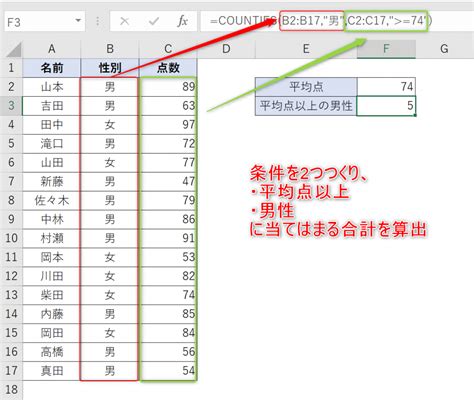Image resolution: width=474 pixels, height=400 pixels.
Task: Select column A header
Action: click(x=52, y=49)
